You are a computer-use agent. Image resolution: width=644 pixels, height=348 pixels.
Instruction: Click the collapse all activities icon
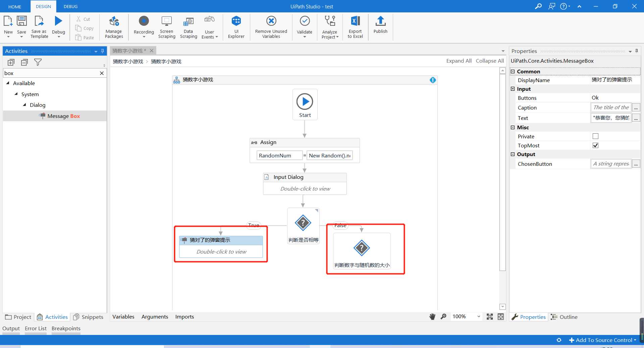pos(24,62)
